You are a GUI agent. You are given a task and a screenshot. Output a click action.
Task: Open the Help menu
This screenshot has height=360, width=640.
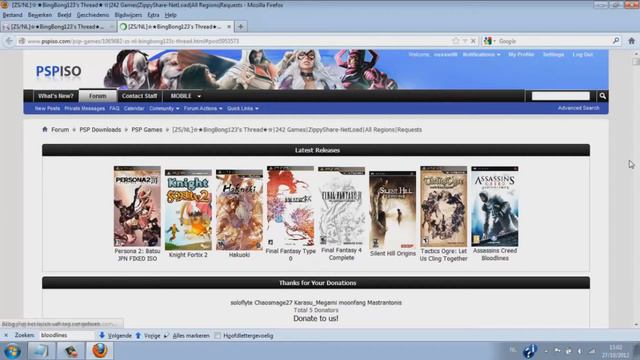tap(171, 15)
